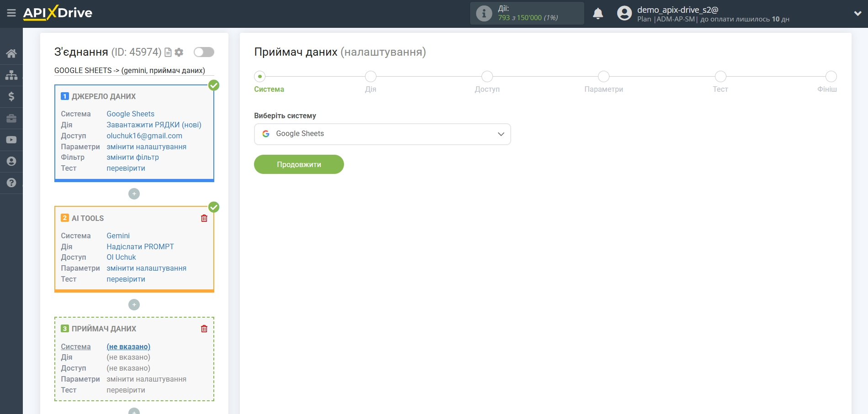Click the demo_apix-drive_s2@ account name
Viewport: 868px width, 414px height.
[678, 10]
